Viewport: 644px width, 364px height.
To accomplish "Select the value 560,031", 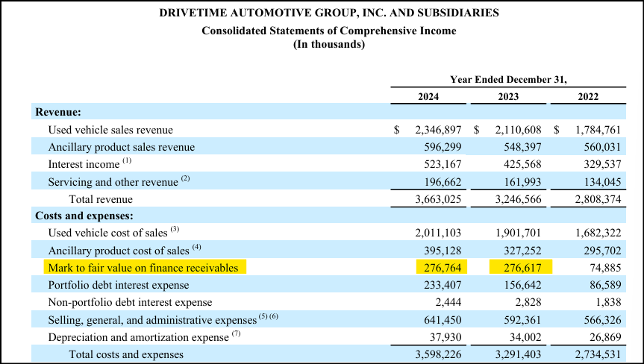I will click(x=602, y=147).
